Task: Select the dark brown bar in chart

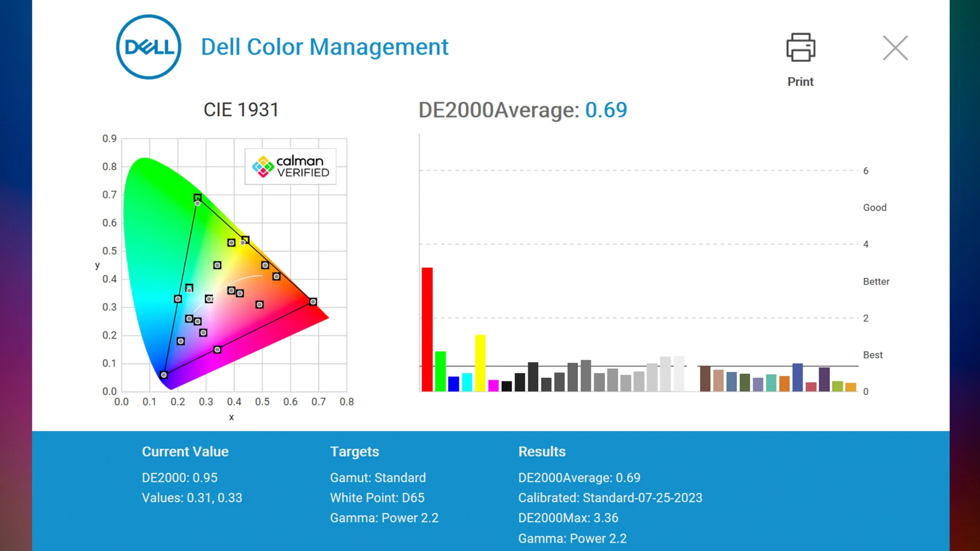Action: (x=705, y=379)
